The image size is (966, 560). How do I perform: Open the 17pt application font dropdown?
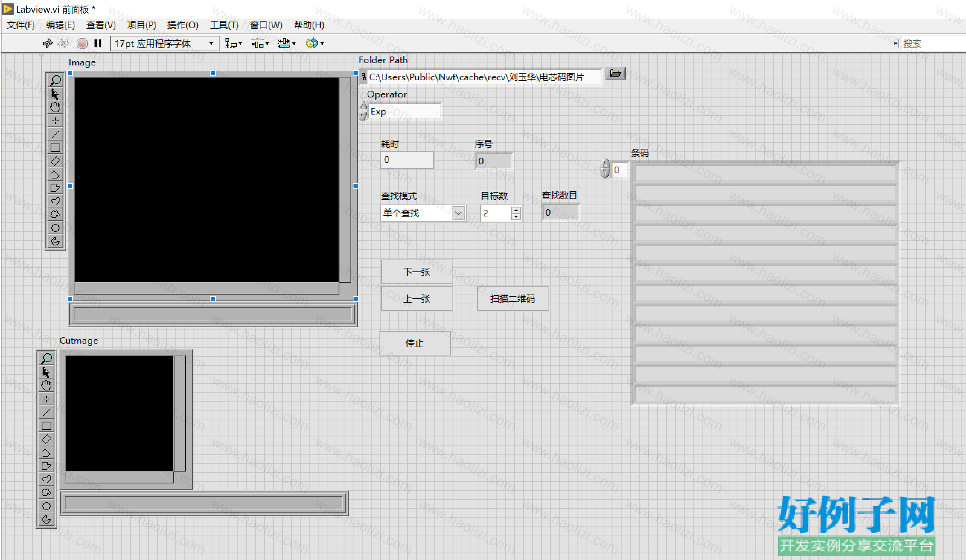tap(165, 43)
